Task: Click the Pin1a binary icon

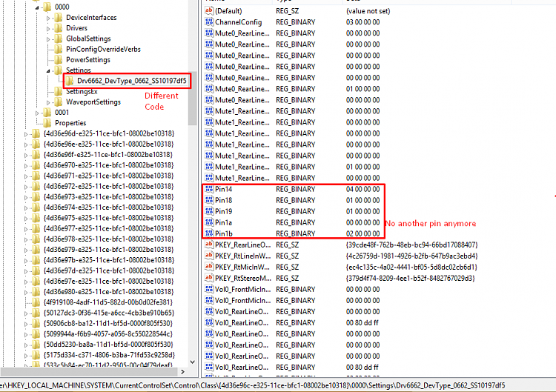Action: (x=209, y=222)
